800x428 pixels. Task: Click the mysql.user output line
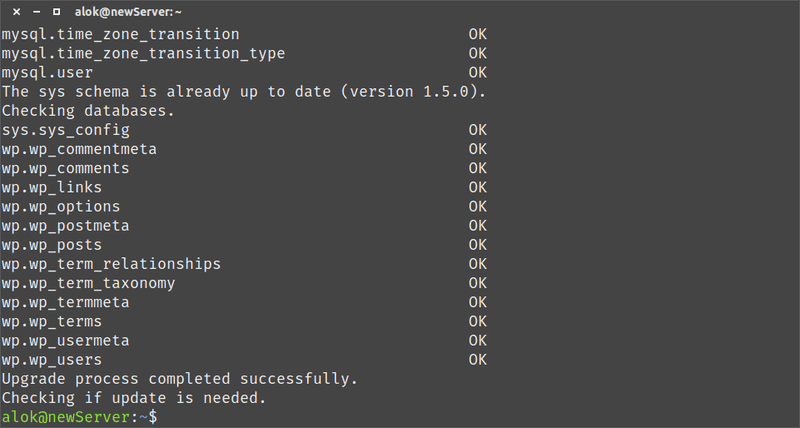pyautogui.click(x=47, y=72)
